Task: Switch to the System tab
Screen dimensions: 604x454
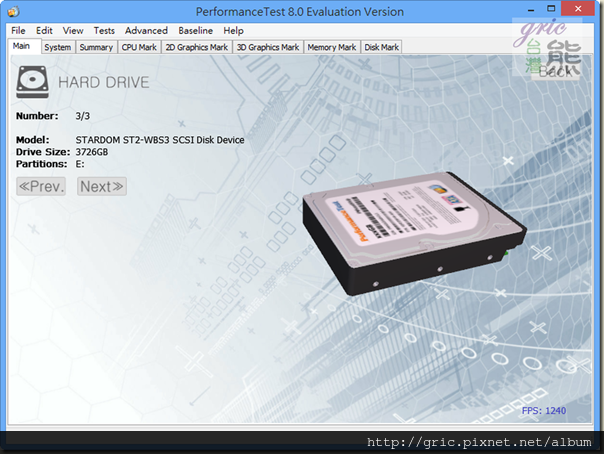Action: tap(57, 47)
